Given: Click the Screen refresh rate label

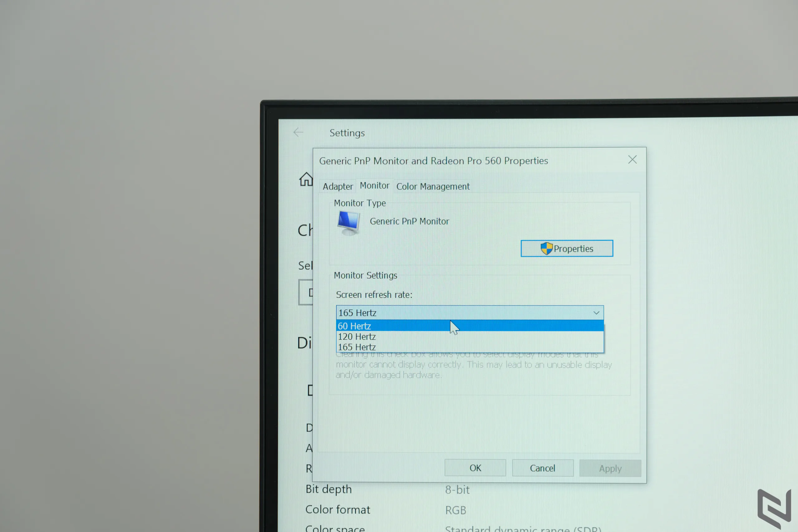Looking at the screenshot, I should coord(374,295).
